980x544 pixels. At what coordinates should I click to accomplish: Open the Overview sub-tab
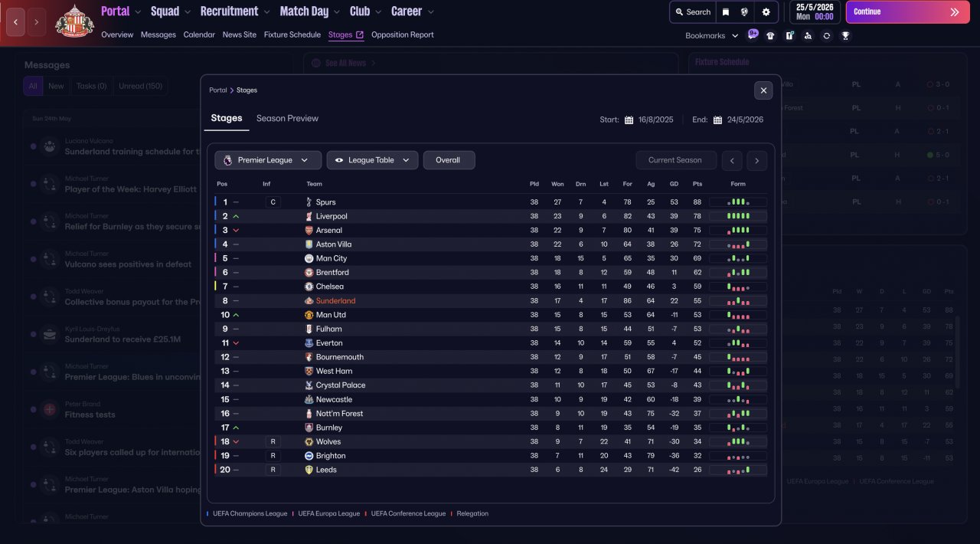point(117,34)
